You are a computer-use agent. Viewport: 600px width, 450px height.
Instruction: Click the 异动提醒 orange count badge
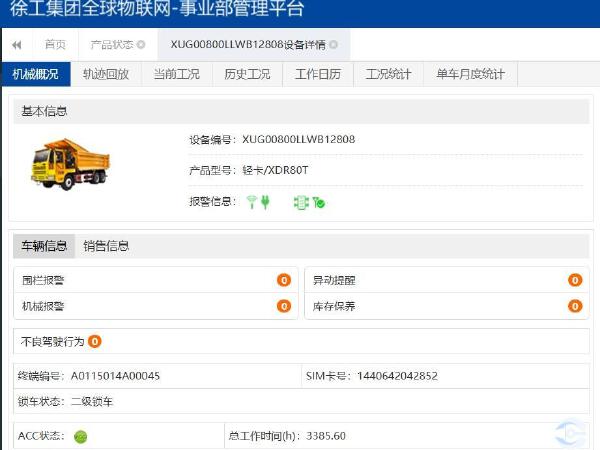[575, 280]
